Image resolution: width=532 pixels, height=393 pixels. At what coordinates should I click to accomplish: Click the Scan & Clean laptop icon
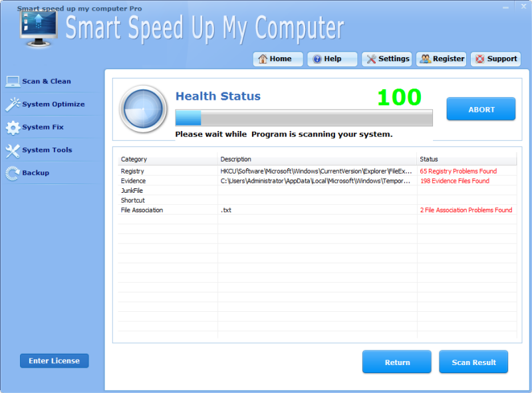click(13, 81)
